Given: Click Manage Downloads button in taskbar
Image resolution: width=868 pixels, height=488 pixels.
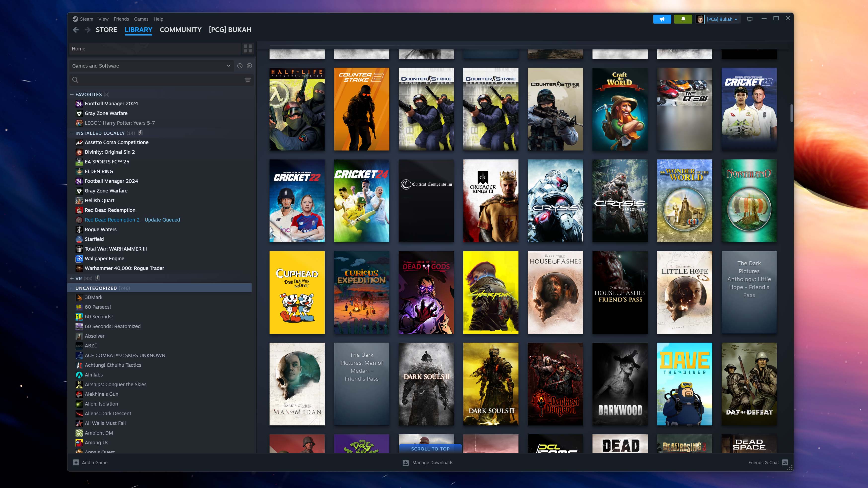Looking at the screenshot, I should [428, 462].
